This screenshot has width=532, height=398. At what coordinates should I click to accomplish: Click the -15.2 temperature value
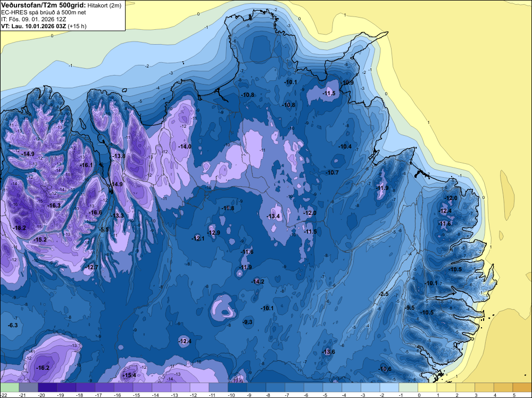coord(40,239)
